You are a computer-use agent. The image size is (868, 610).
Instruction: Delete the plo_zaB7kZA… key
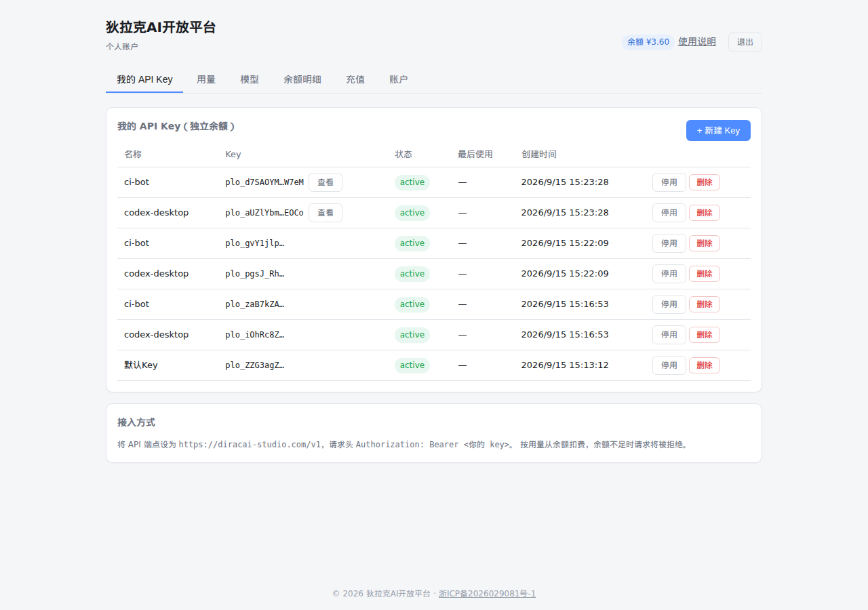coord(705,304)
